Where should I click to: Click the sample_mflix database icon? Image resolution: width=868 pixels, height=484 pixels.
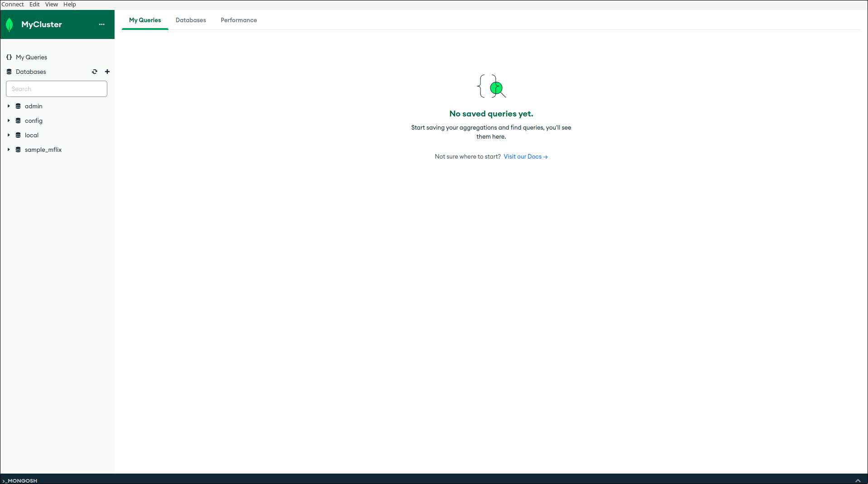click(18, 150)
